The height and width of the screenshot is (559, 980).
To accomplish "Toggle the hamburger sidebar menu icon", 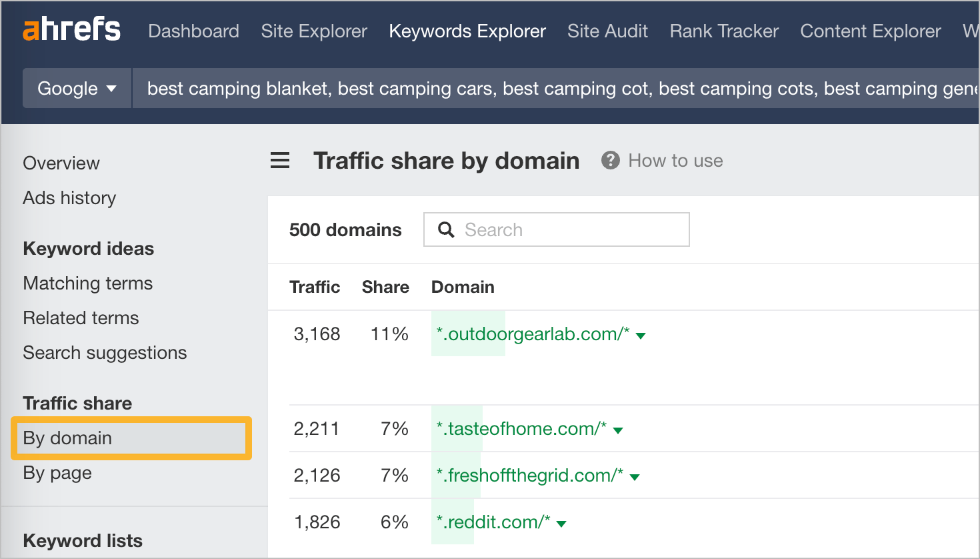I will click(x=280, y=161).
